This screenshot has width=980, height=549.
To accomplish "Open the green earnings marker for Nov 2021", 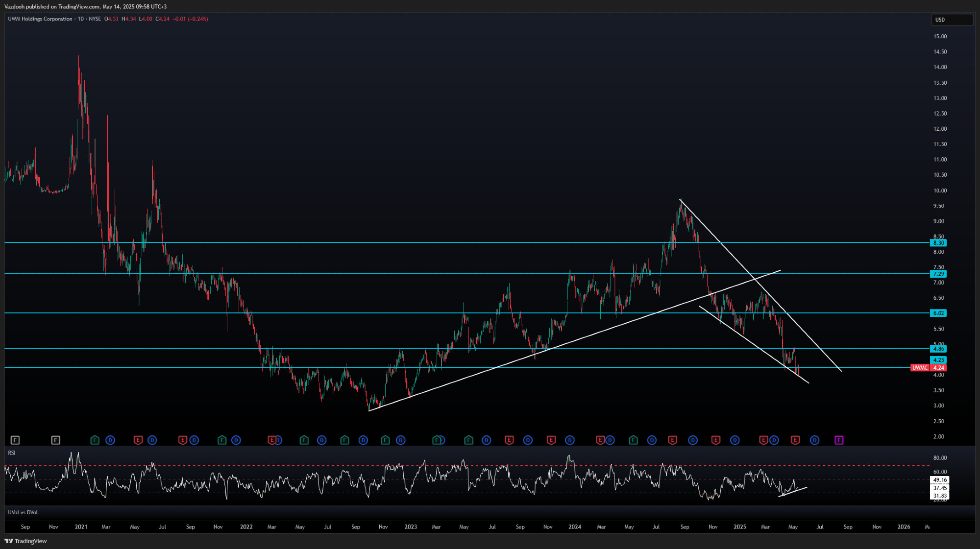I will (x=222, y=440).
